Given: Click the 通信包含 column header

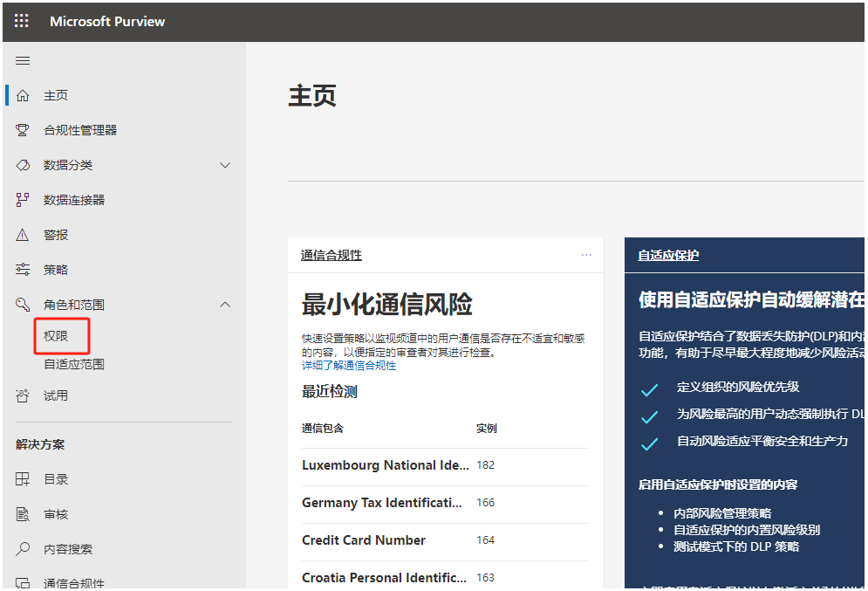Looking at the screenshot, I should click(x=323, y=429).
